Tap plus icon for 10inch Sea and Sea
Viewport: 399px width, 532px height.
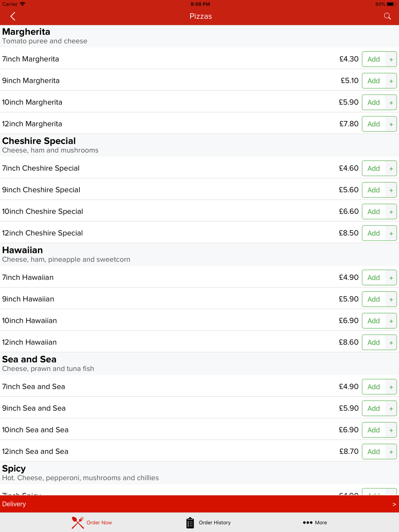pyautogui.click(x=391, y=430)
